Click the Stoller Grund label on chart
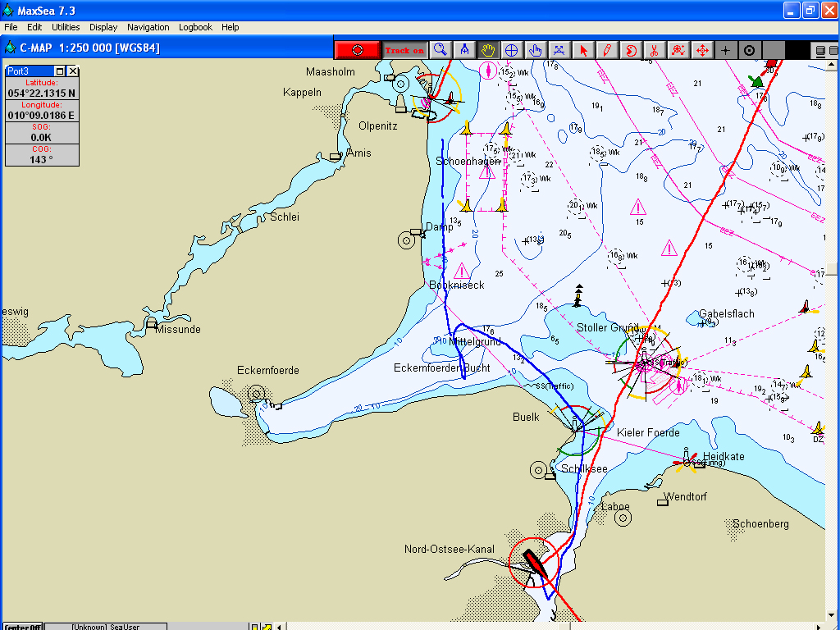The image size is (840, 630). 608,327
